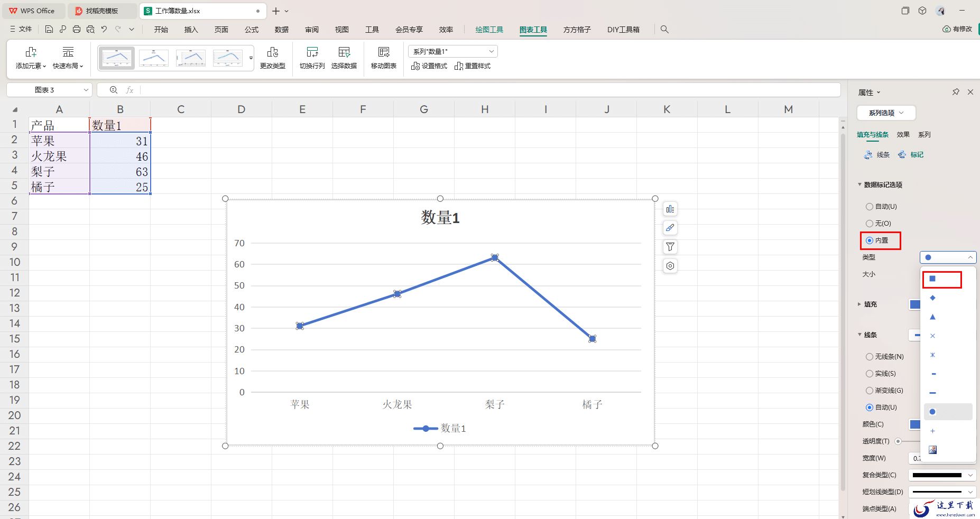
Task: Select the short dash marker type
Action: pos(933,374)
